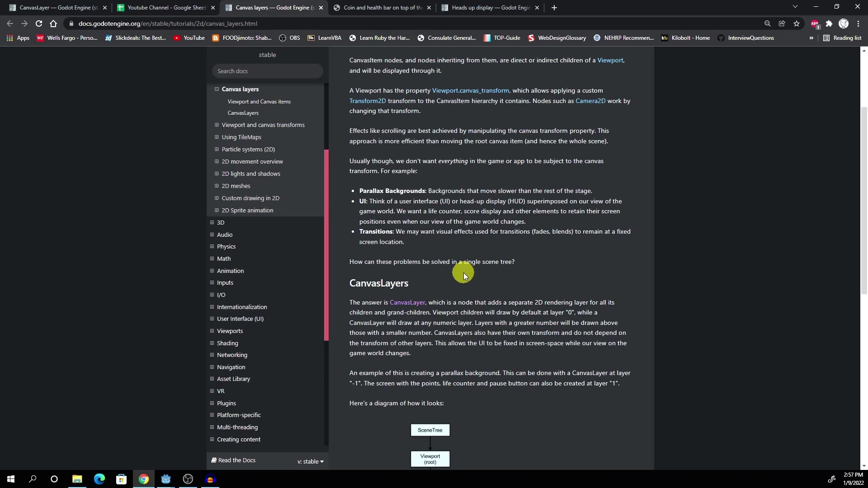Open the CanvasLayer class link
Image resolution: width=868 pixels, height=488 pixels.
407,302
